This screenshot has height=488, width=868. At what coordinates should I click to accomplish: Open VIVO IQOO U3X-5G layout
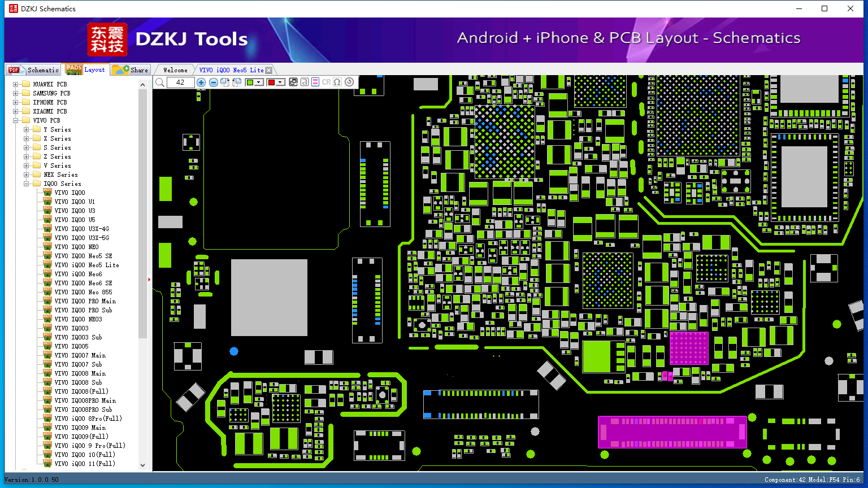click(82, 238)
